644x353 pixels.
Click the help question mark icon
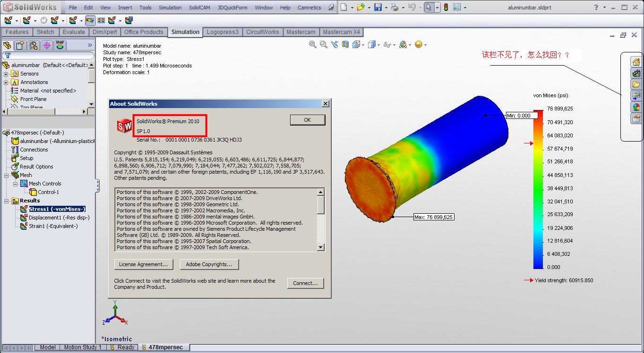(x=597, y=7)
